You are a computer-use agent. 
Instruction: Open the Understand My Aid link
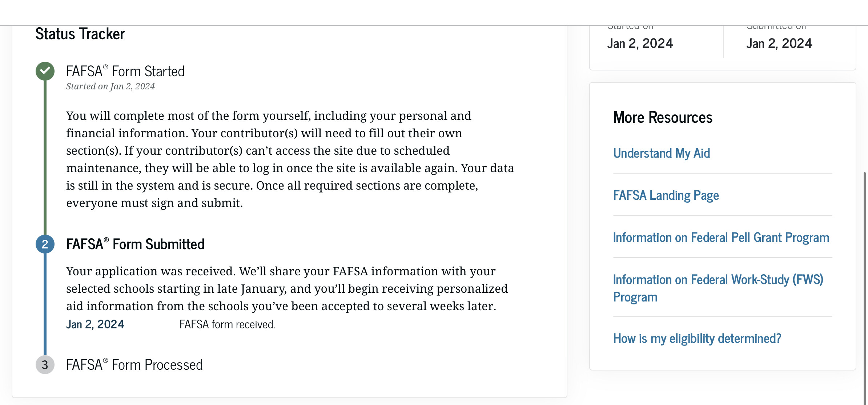point(662,153)
